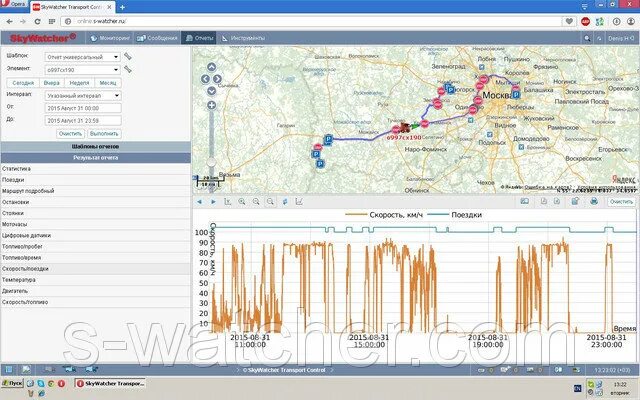
Task: Open the Моточасы report row
Action: [96, 224]
